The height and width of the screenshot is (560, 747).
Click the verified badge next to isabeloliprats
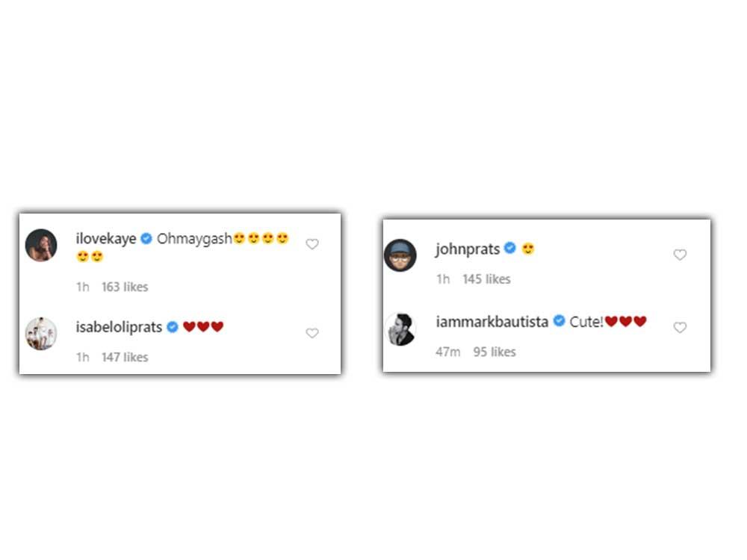pos(173,327)
